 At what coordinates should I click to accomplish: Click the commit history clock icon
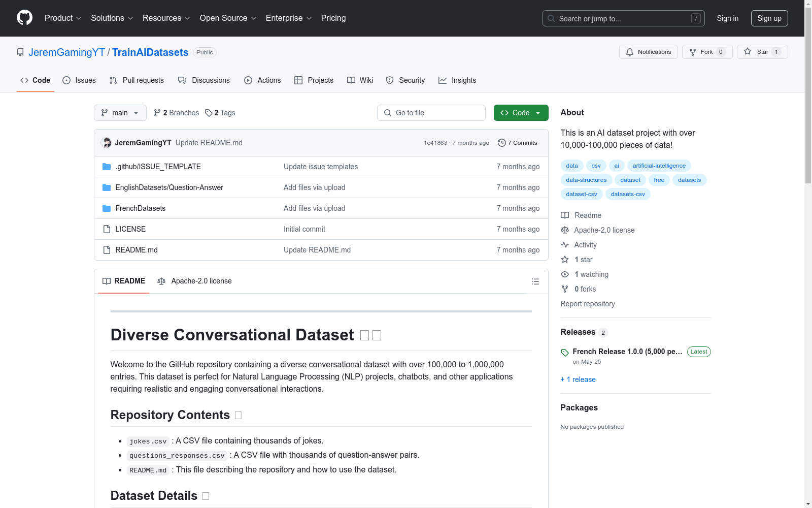tap(502, 143)
